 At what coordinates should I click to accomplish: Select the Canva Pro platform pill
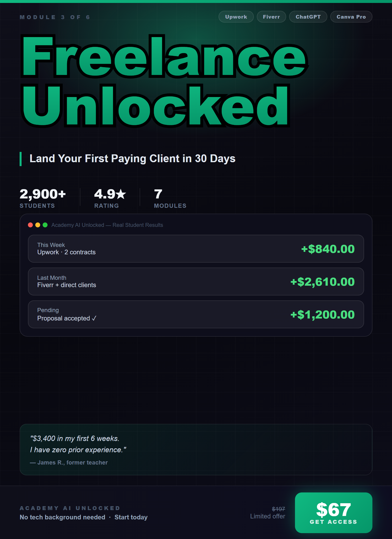click(x=351, y=17)
